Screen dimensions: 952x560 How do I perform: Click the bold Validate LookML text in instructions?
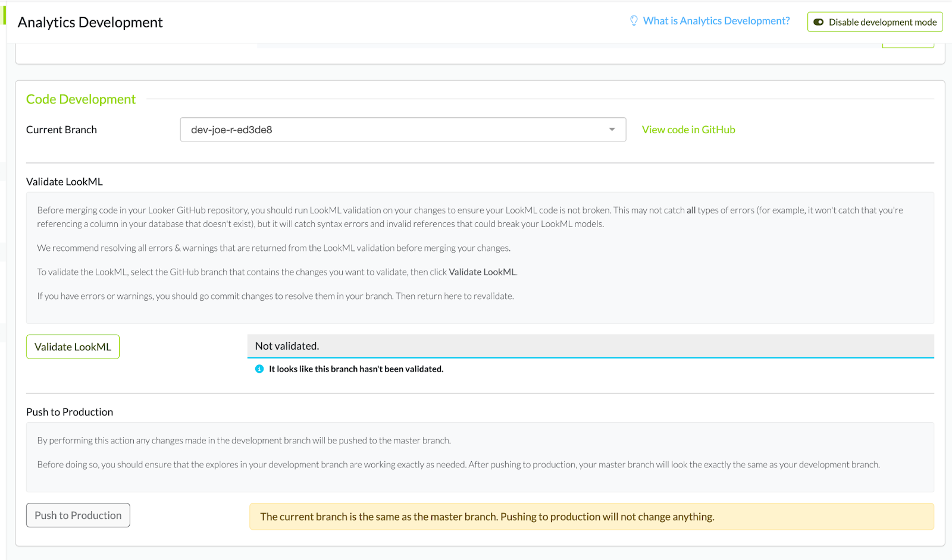[x=482, y=272]
